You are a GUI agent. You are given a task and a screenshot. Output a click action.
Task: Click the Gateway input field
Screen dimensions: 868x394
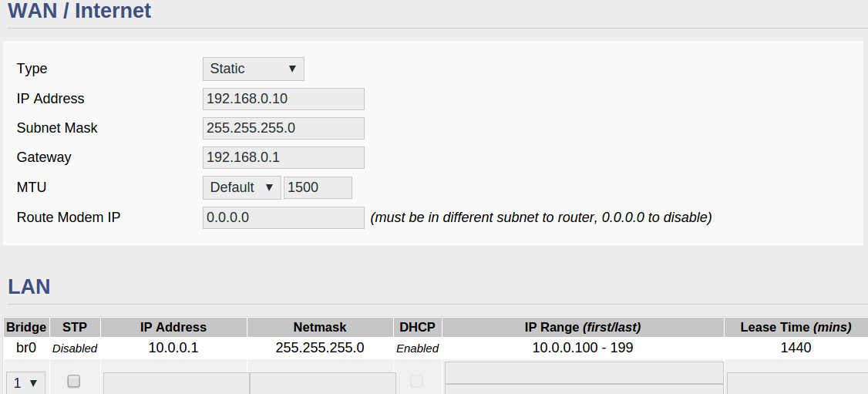coord(283,157)
